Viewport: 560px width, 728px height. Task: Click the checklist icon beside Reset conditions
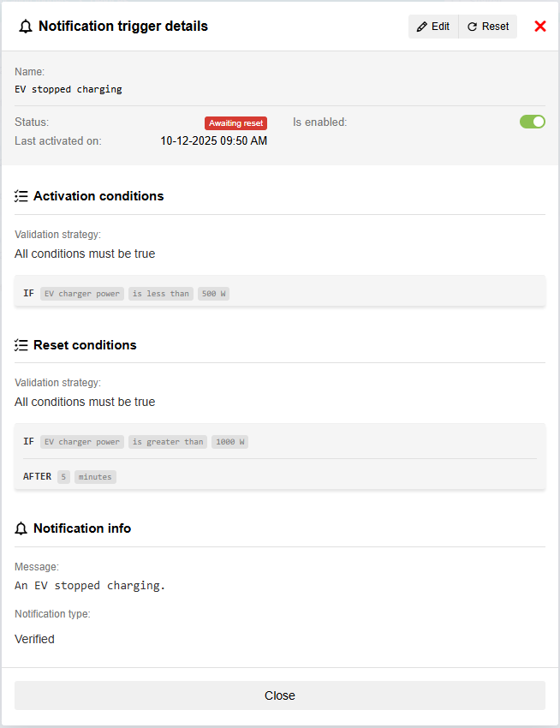21,345
